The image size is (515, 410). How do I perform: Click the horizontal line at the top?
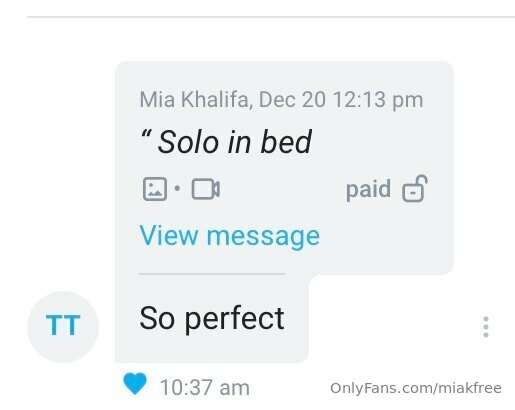click(271, 16)
